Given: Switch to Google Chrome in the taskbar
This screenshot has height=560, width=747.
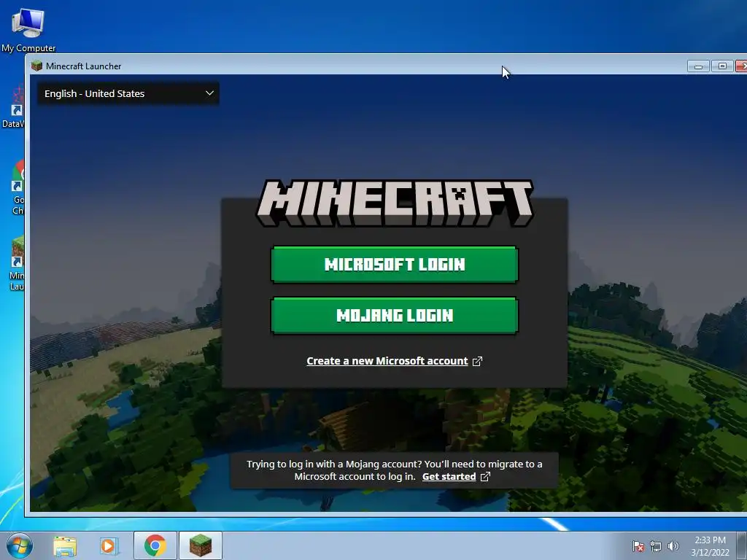Looking at the screenshot, I should coord(155,545).
